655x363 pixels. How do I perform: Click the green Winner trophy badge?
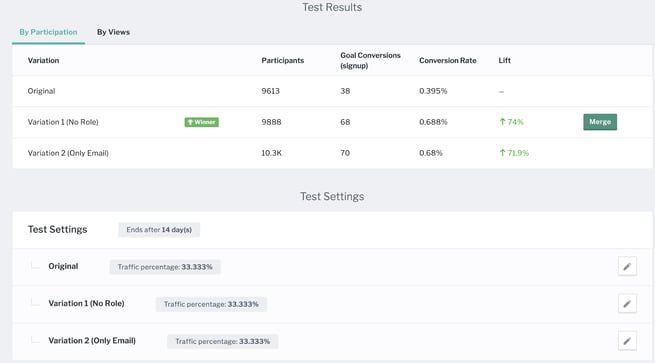202,122
